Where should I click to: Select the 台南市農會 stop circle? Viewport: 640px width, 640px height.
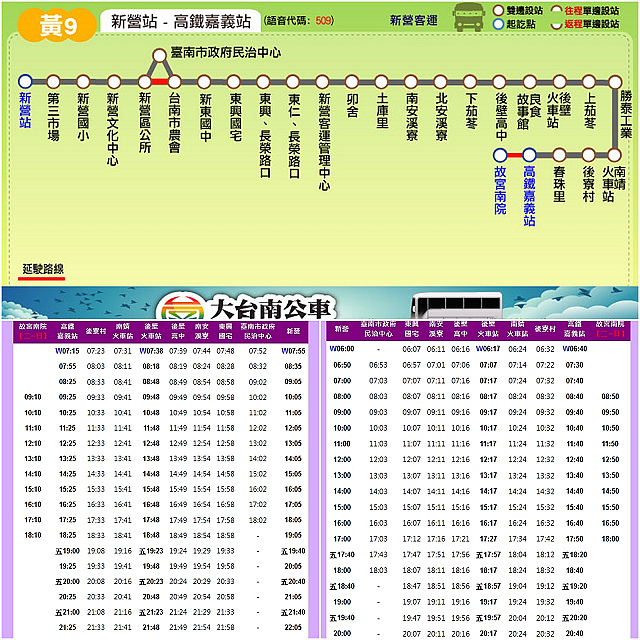point(174,82)
